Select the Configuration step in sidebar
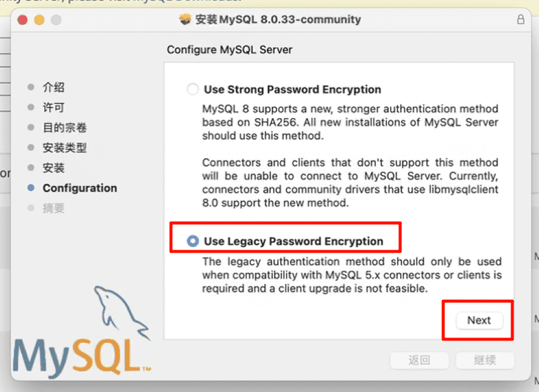Image resolution: width=539 pixels, height=392 pixels. click(x=80, y=188)
